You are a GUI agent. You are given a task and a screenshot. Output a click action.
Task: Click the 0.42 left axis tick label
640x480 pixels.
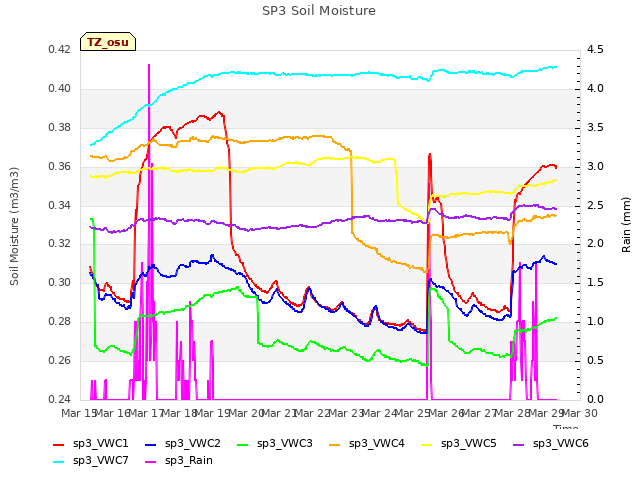pos(59,49)
